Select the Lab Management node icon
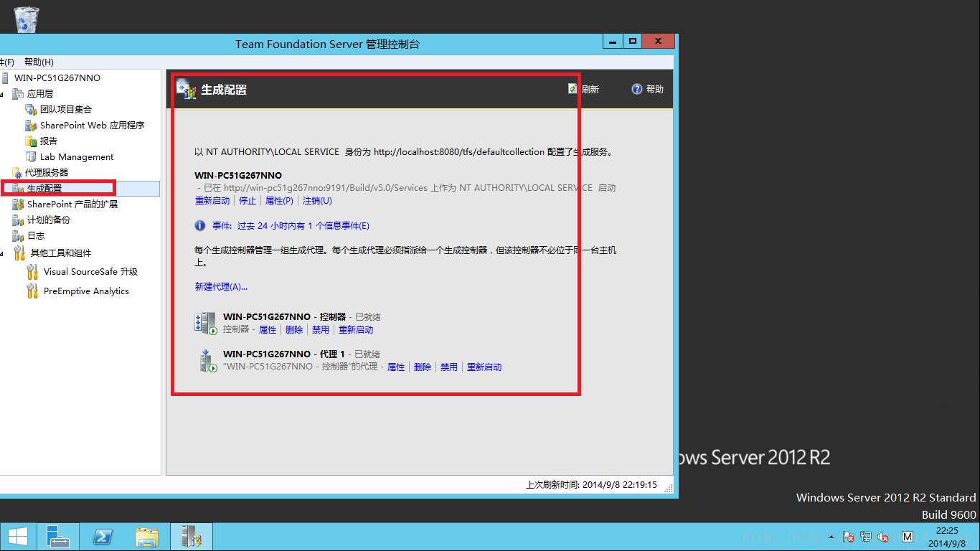Screen dimensions: 980x551 point(31,156)
